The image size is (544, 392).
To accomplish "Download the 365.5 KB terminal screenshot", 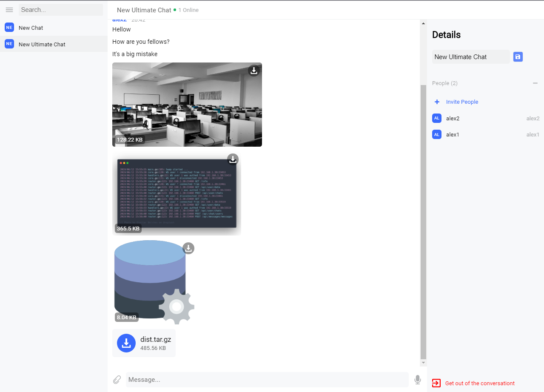I will pos(233,159).
